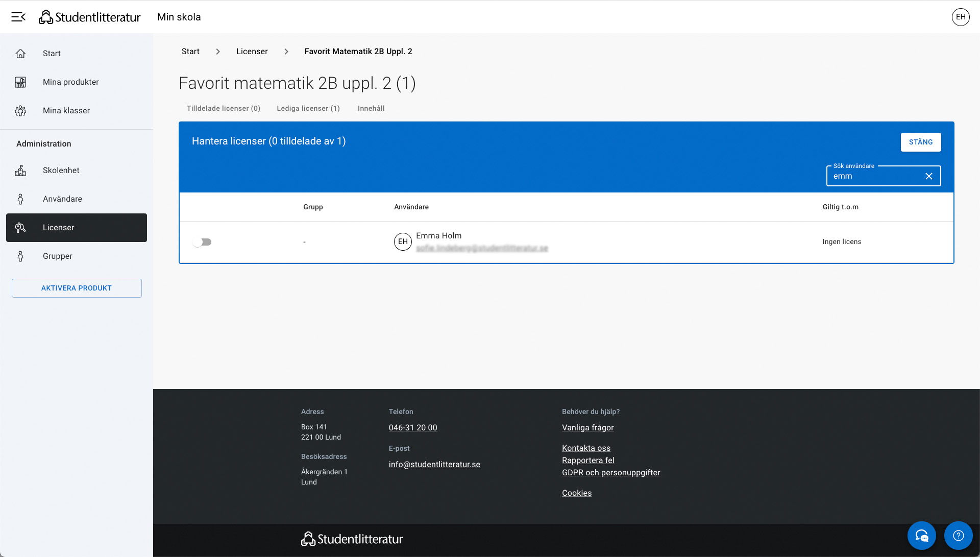Toggle license for Emma Holm

point(202,242)
